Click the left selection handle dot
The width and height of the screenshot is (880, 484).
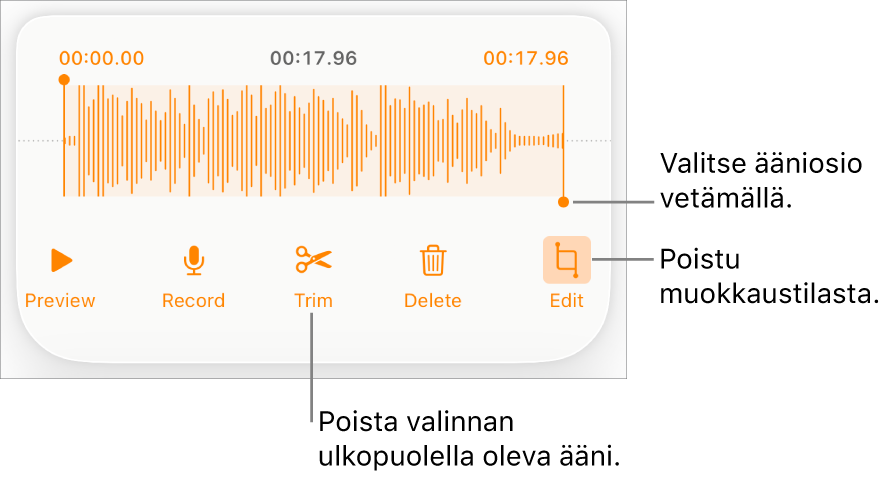pos(65,80)
